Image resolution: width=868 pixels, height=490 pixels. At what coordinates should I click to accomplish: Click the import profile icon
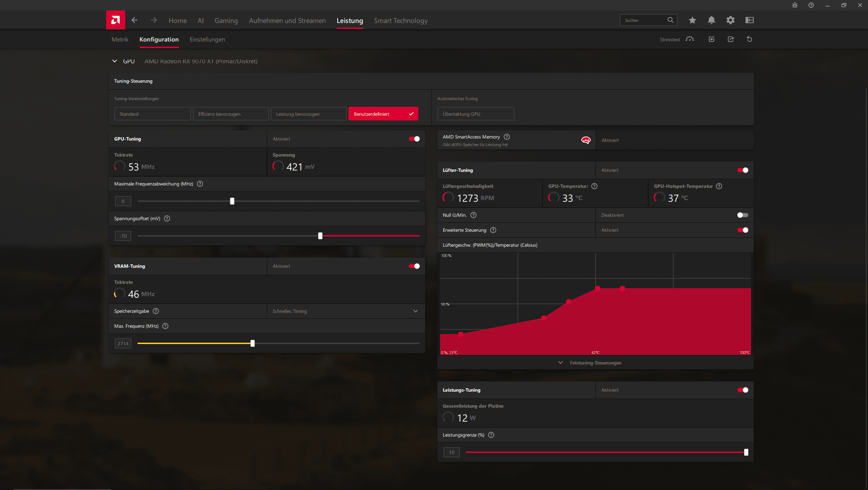coord(711,39)
